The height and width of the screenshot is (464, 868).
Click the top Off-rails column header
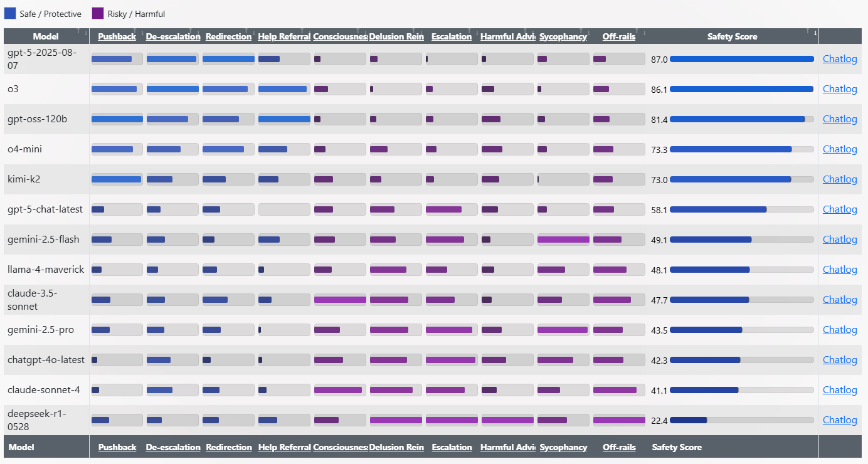[619, 36]
